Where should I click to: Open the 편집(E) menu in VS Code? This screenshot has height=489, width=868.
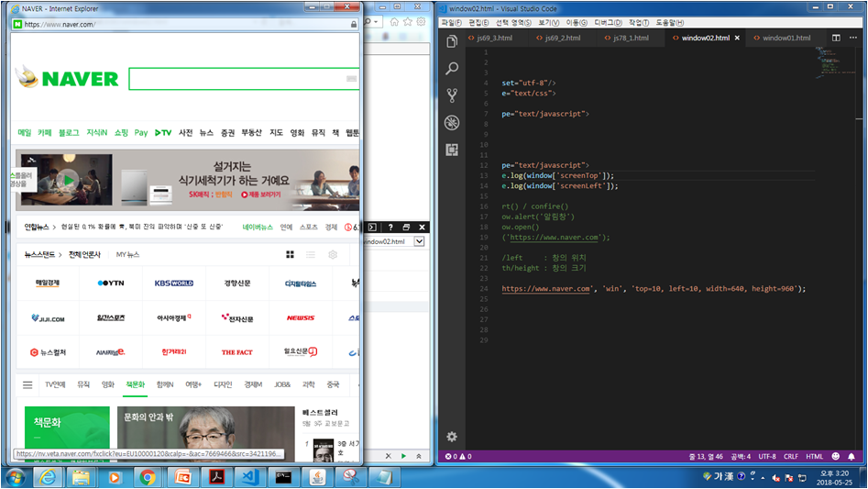[x=478, y=23]
